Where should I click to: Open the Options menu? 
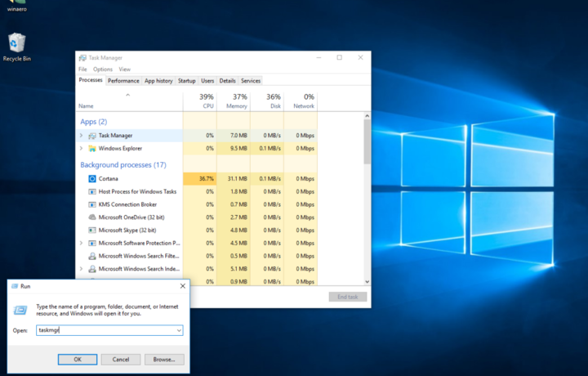click(103, 69)
